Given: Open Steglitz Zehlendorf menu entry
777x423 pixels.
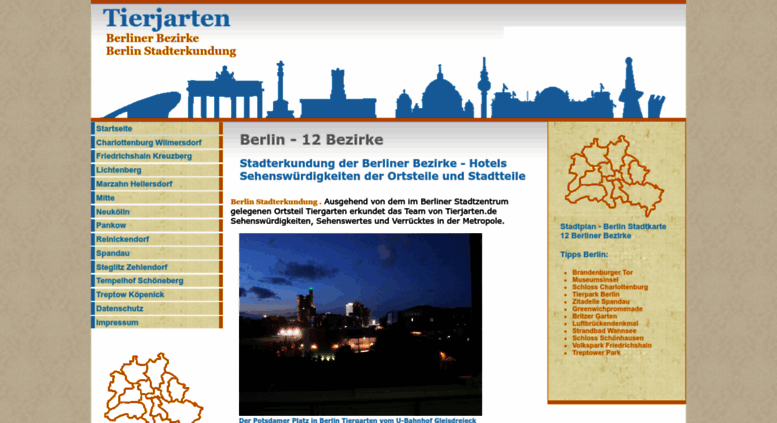Looking at the screenshot, I should (157, 267).
